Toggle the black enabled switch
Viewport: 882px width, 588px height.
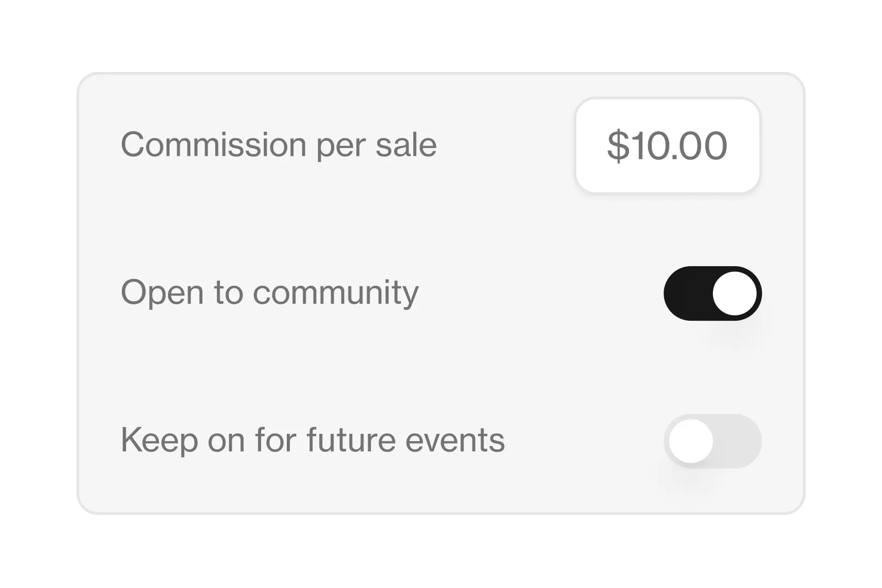click(x=712, y=293)
